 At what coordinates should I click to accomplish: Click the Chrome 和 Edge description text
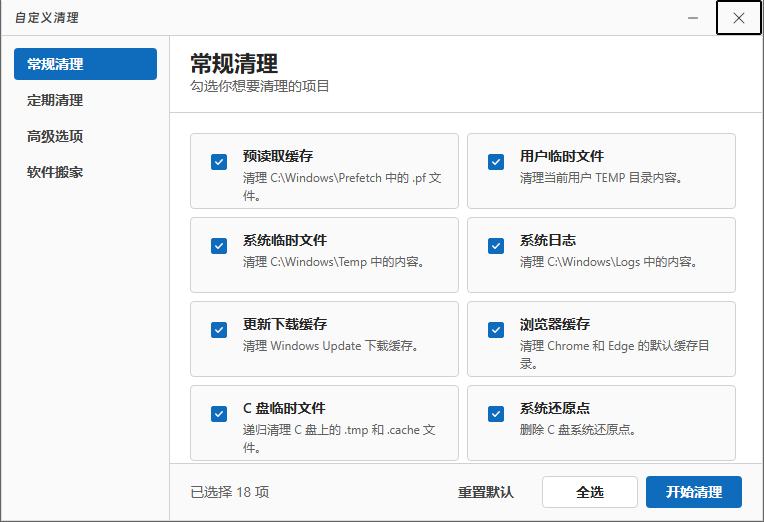pos(614,354)
